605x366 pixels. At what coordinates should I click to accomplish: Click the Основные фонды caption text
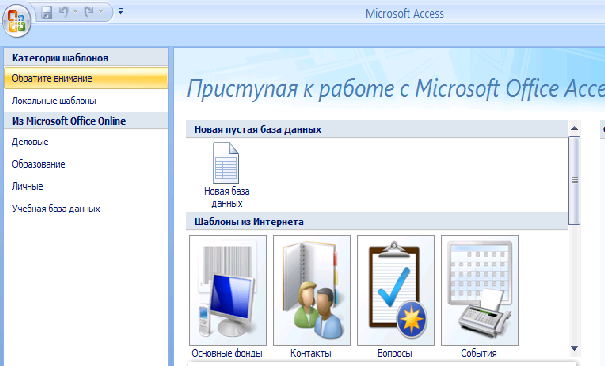point(227,353)
